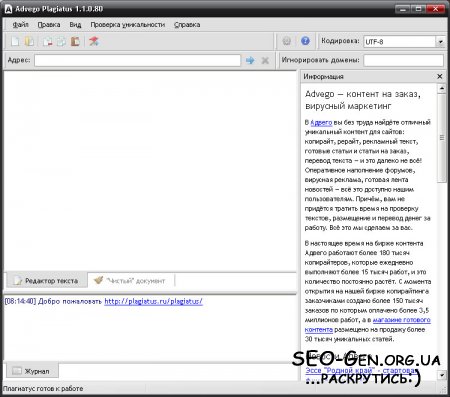Click the Advego heading in info panel

point(363,100)
